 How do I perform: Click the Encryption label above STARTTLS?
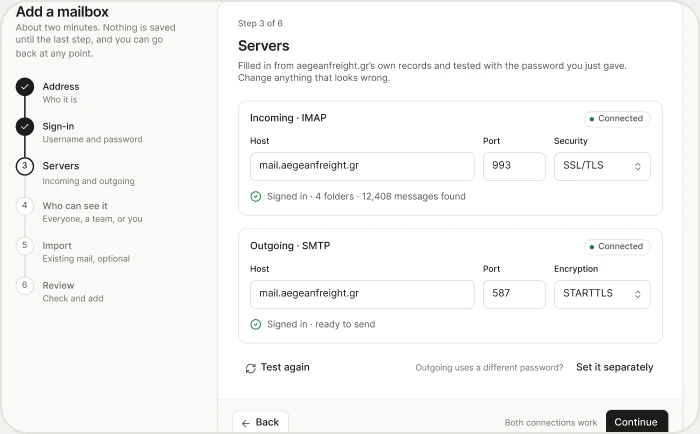pos(576,269)
